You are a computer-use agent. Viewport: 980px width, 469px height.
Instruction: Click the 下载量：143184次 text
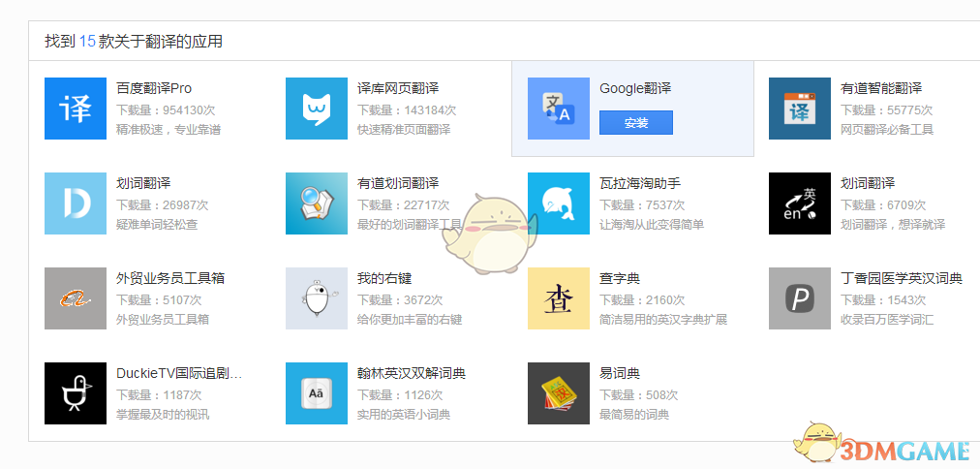click(x=407, y=110)
